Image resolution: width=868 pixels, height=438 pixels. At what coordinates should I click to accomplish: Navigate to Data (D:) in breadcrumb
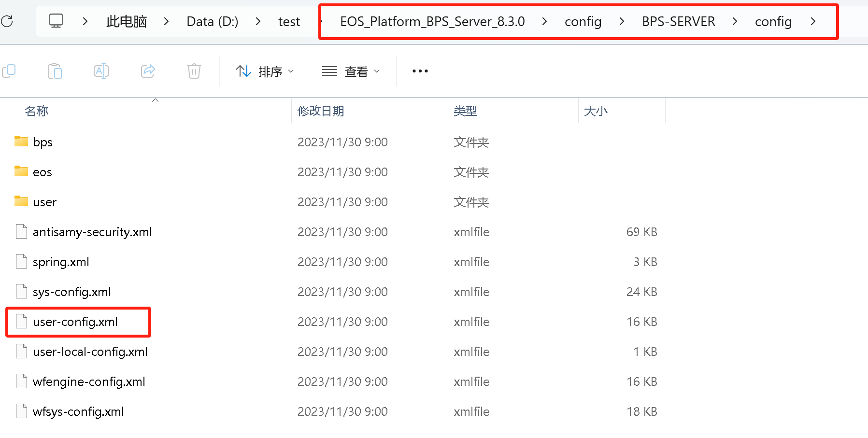click(x=212, y=21)
